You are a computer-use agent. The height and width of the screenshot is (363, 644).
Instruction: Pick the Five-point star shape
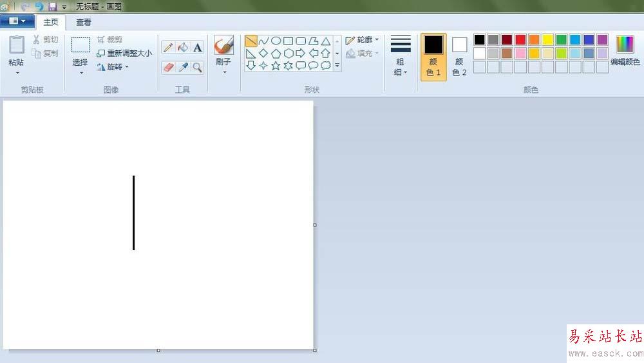[276, 65]
